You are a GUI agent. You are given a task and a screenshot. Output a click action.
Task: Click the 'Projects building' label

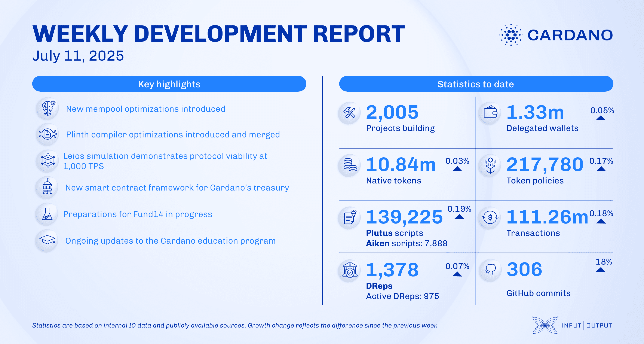coord(400,128)
